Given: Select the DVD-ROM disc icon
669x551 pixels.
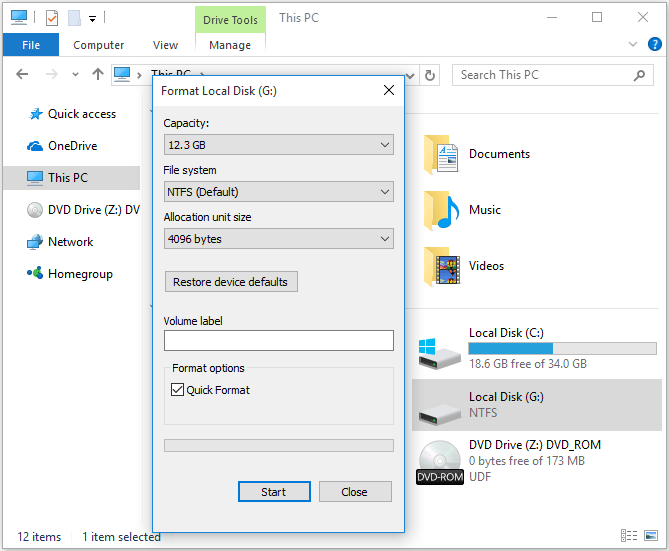Looking at the screenshot, I should tap(440, 463).
